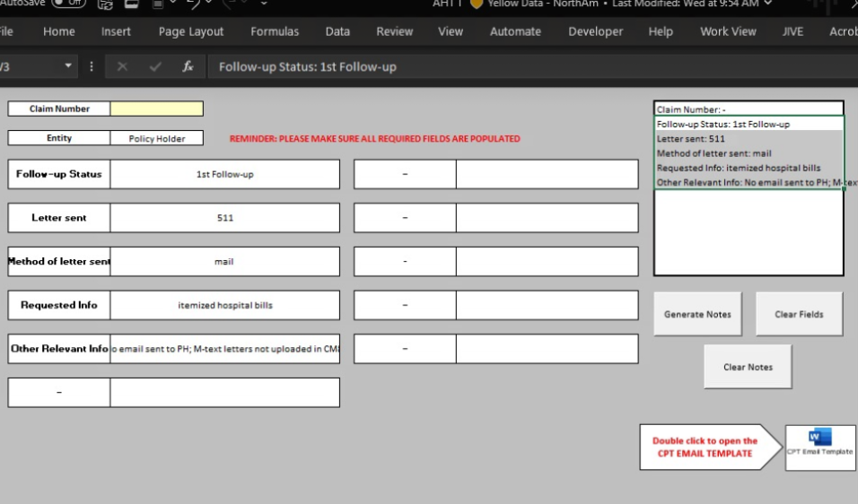Click the Name Box cell reference field
Viewport: 858px width, 504px height.
point(31,66)
